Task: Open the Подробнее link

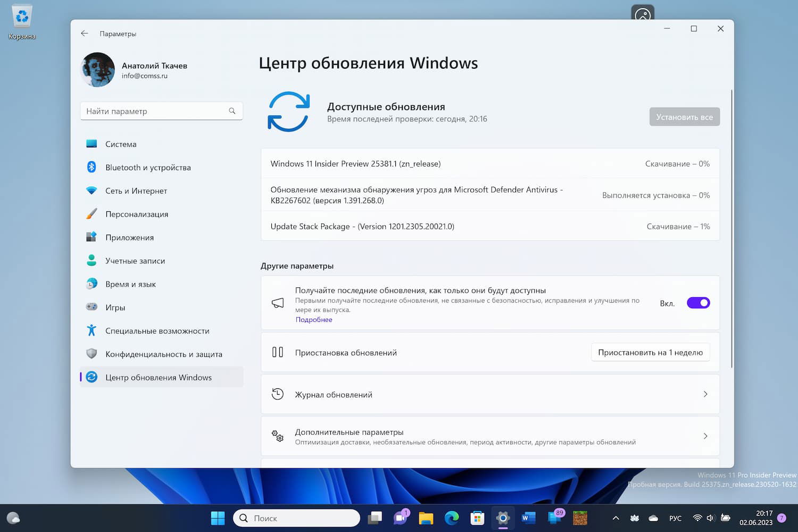Action: [314, 319]
